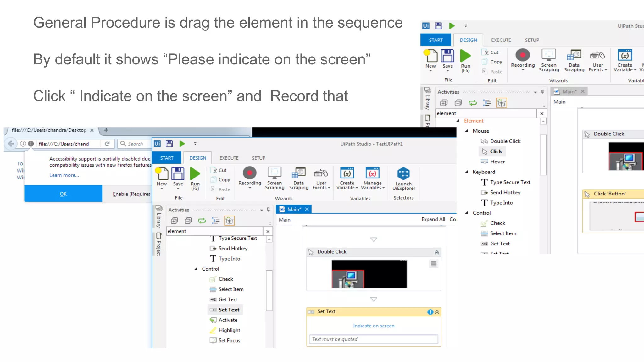Image resolution: width=644 pixels, height=362 pixels.
Task: Click blue warning icon on Set Text activity
Action: click(430, 312)
